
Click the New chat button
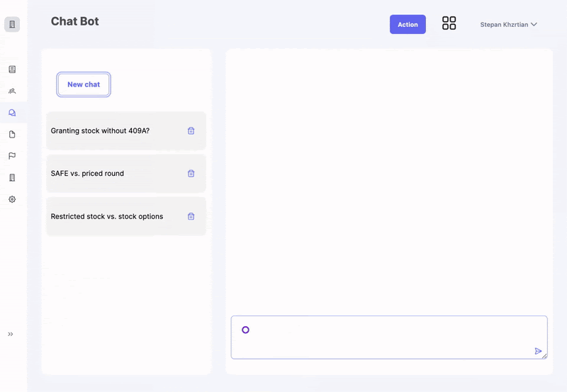[84, 84]
